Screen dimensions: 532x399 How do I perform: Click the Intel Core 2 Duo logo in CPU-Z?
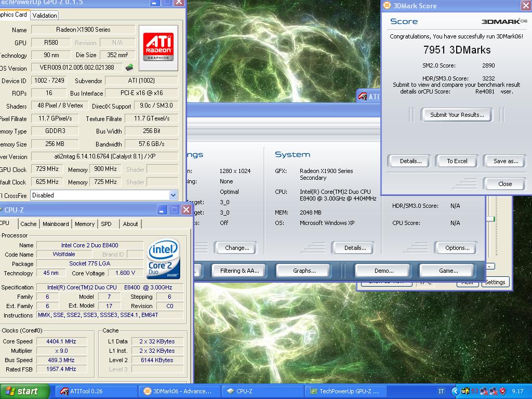[164, 259]
